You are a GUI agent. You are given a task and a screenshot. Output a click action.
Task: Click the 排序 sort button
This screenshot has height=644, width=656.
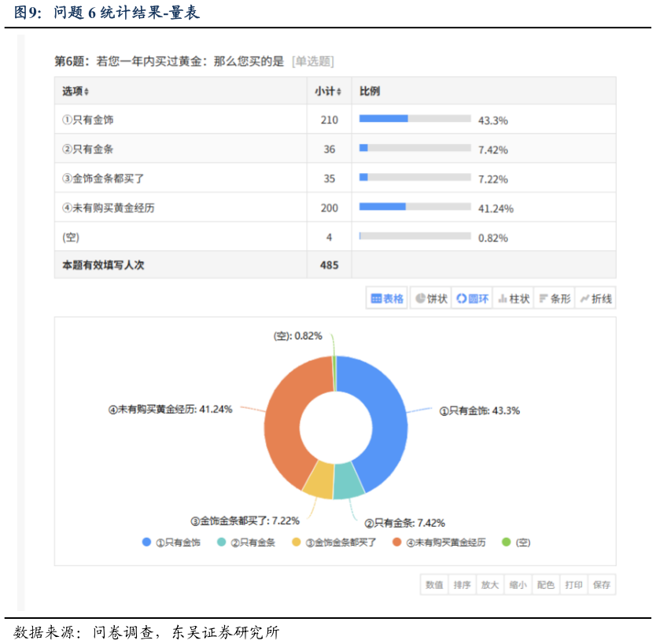tap(462, 584)
